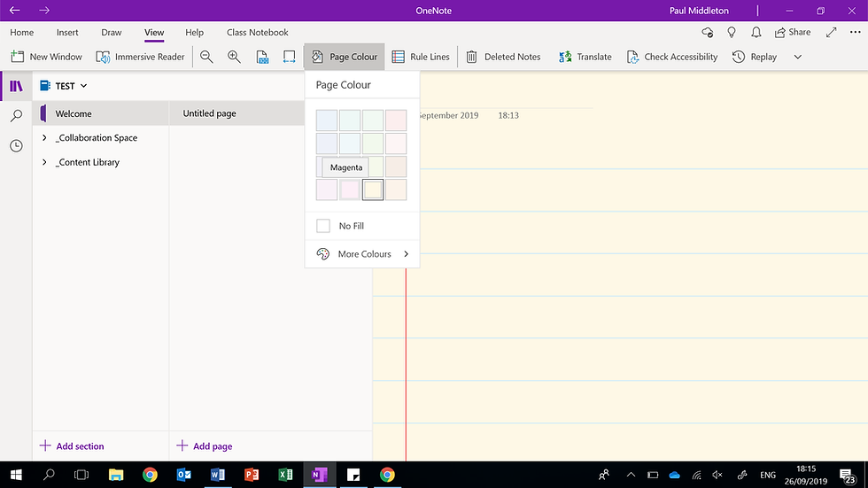Open recent notes clock icon
Image resolution: width=868 pixels, height=488 pixels.
(16, 145)
